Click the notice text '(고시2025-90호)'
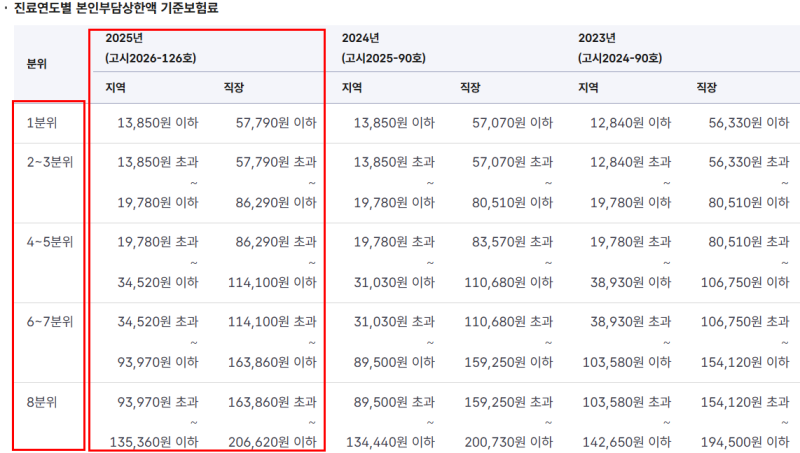Image resolution: width=800 pixels, height=453 pixels. click(x=383, y=58)
